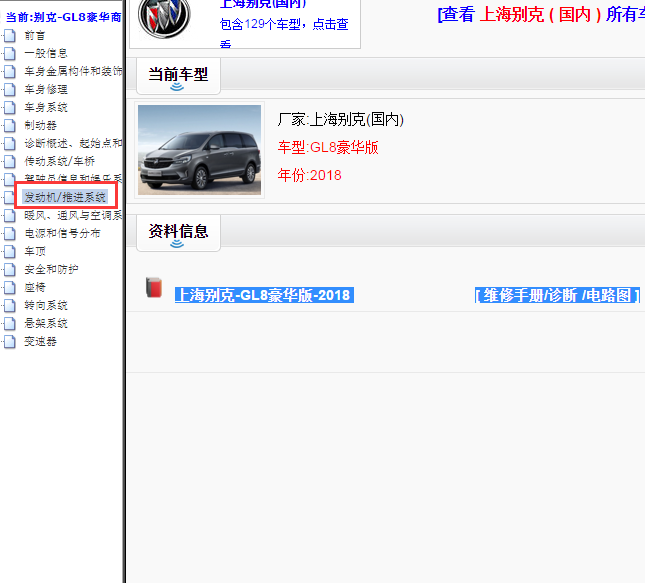Click the 当前:别克-GL8豪华商 tree header

tap(64, 17)
